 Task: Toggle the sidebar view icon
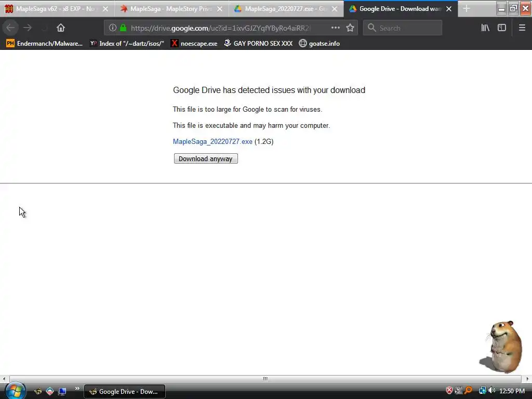pyautogui.click(x=502, y=28)
